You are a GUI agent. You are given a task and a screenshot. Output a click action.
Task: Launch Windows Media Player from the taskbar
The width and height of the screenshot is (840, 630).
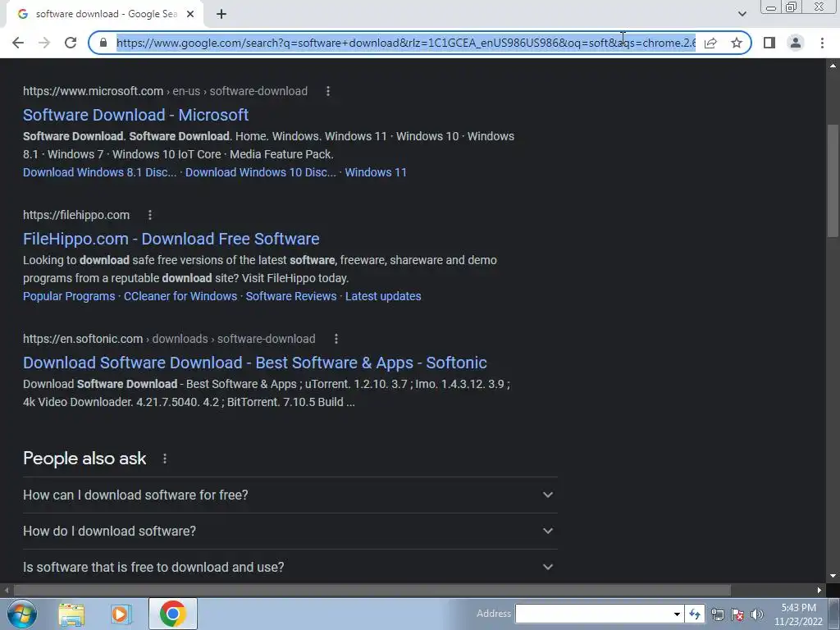point(121,614)
